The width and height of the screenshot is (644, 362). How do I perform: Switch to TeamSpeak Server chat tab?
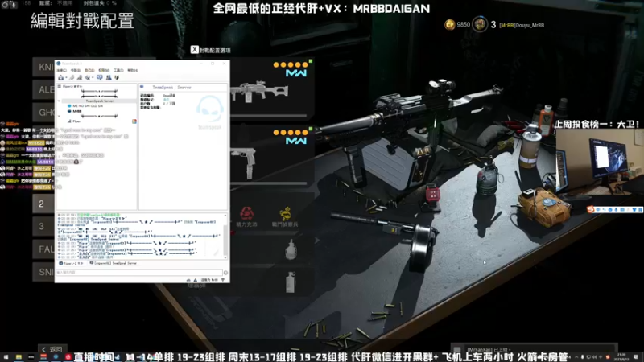pos(114,263)
